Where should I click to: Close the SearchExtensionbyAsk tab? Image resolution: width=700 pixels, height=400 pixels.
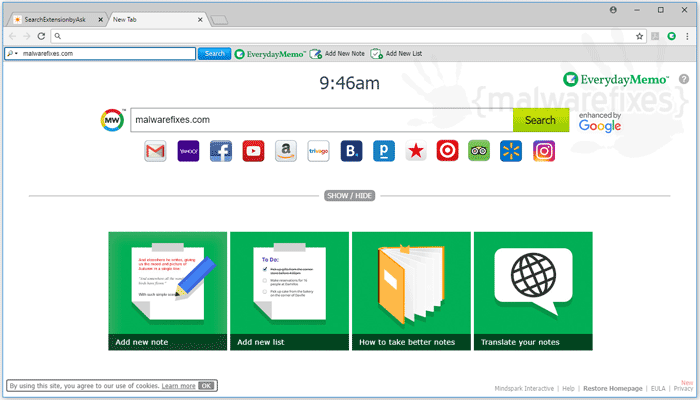[x=100, y=20]
